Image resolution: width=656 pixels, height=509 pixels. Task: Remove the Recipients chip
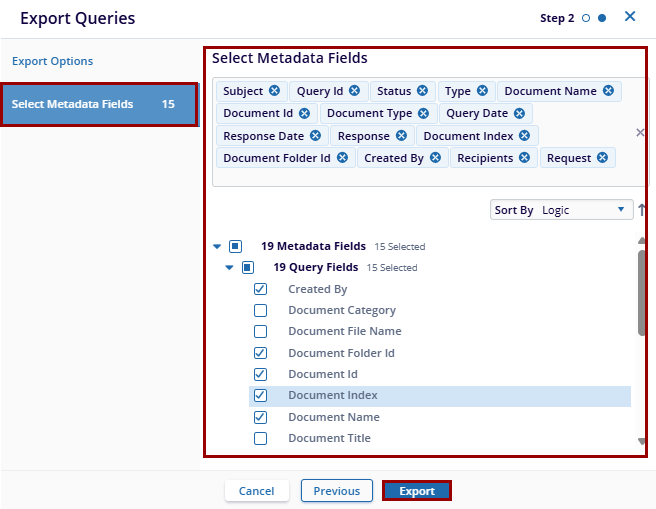point(524,158)
